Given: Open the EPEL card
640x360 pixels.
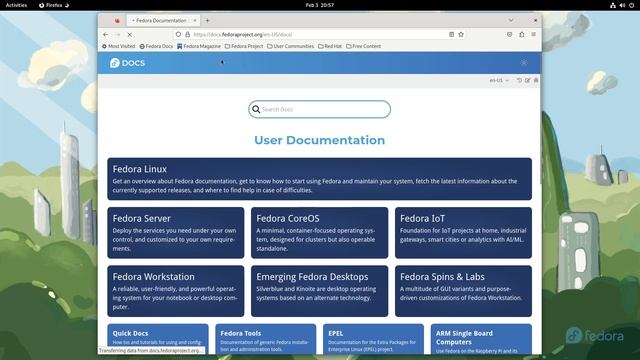Looking at the screenshot, I should click(373, 339).
